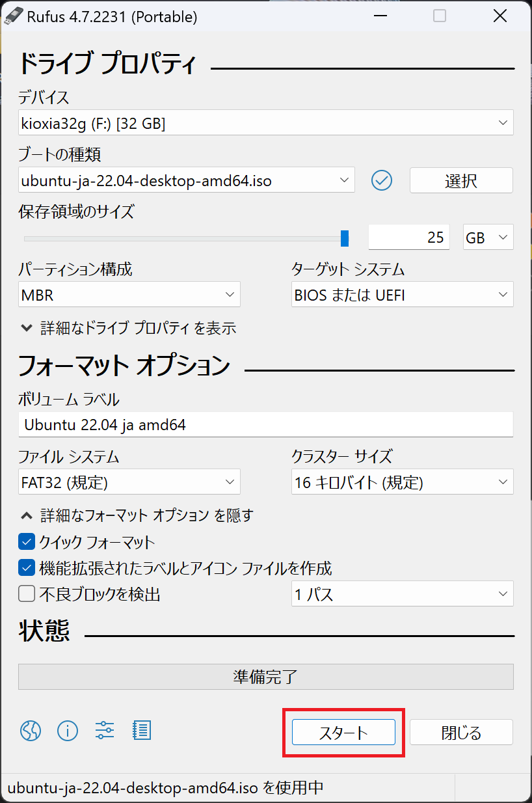Open the デバイス dropdown showing kioxia32g
532x803 pixels.
coord(266,123)
